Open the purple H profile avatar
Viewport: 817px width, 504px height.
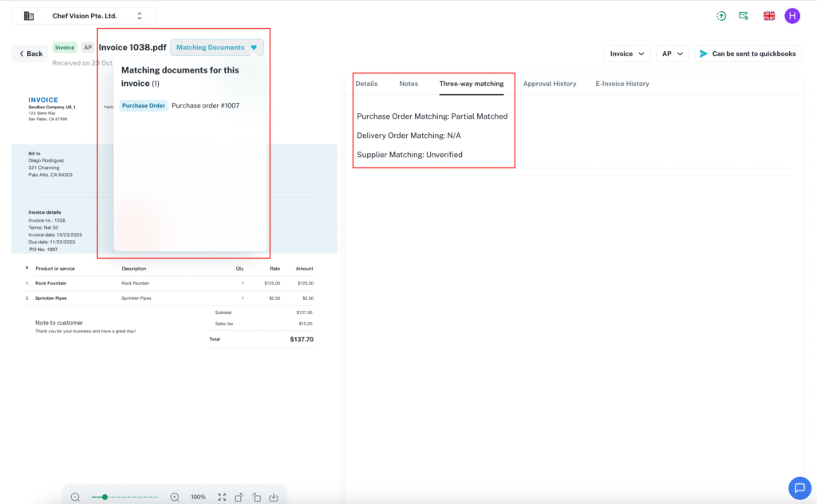pos(791,15)
